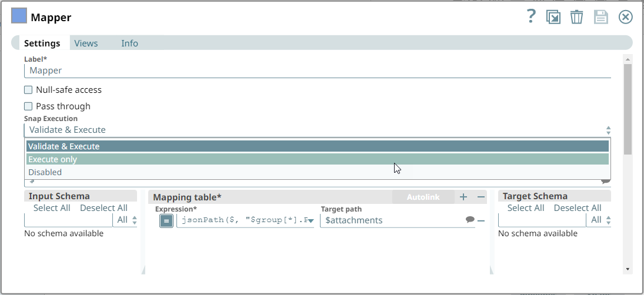Open Input Schema All filter dropdown

[x=126, y=220]
